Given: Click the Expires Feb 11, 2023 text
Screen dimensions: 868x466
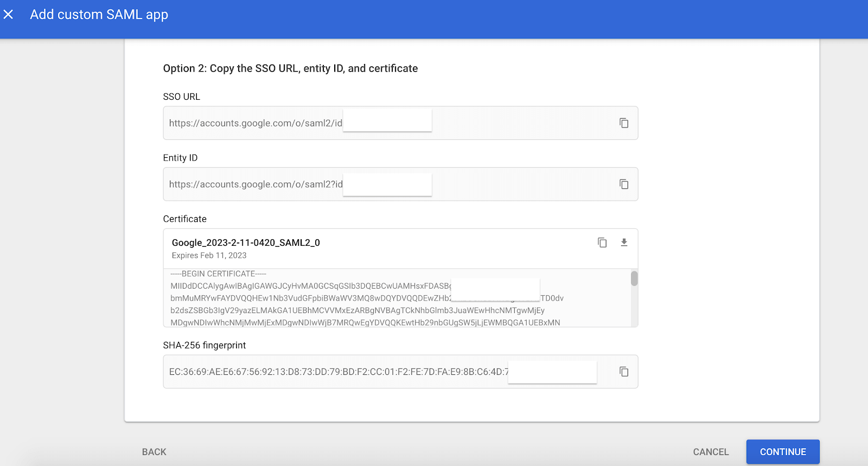Looking at the screenshot, I should (209, 256).
